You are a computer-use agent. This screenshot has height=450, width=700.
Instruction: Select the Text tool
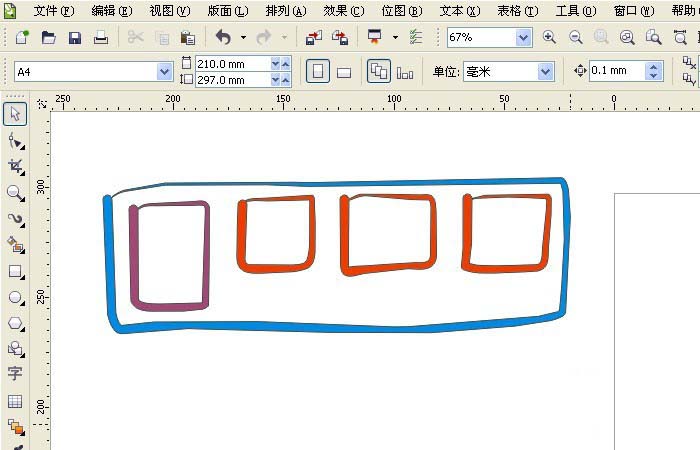15,373
